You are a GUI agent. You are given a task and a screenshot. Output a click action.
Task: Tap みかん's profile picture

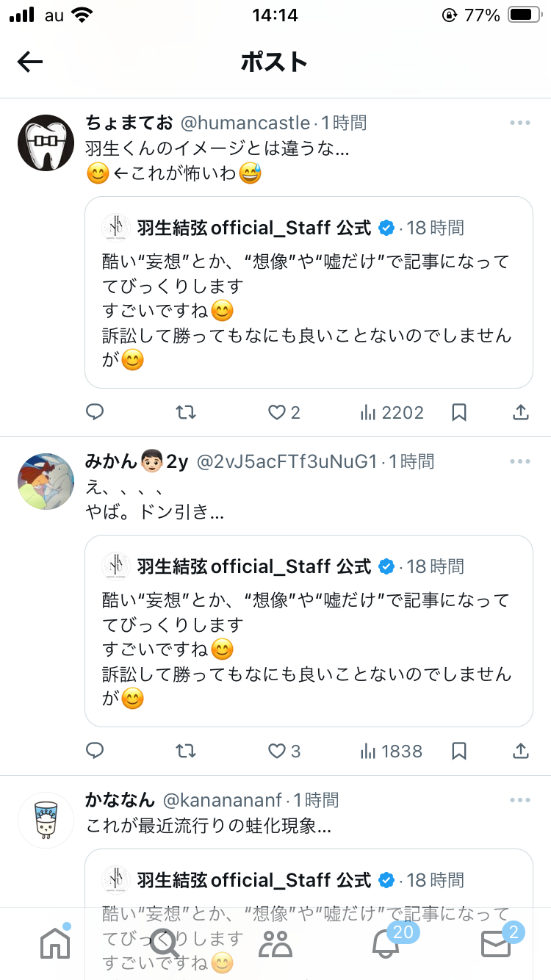(x=46, y=481)
